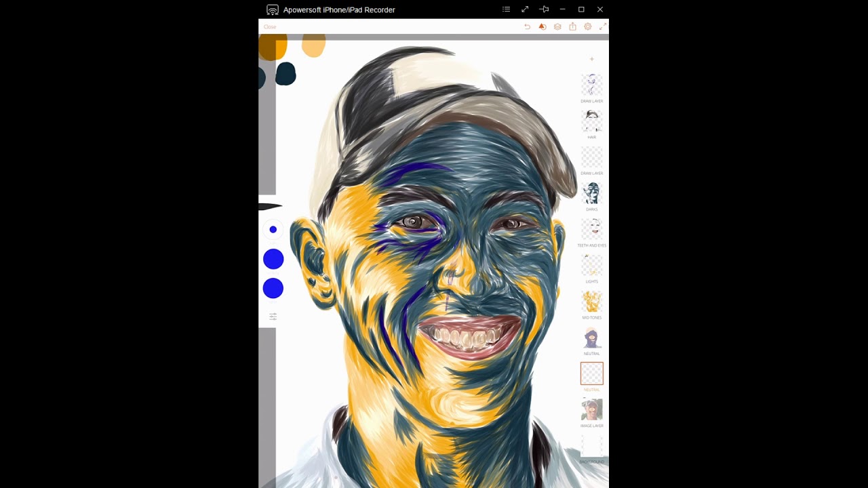Add a new layer with plus icon
The image size is (868, 488).
[591, 59]
